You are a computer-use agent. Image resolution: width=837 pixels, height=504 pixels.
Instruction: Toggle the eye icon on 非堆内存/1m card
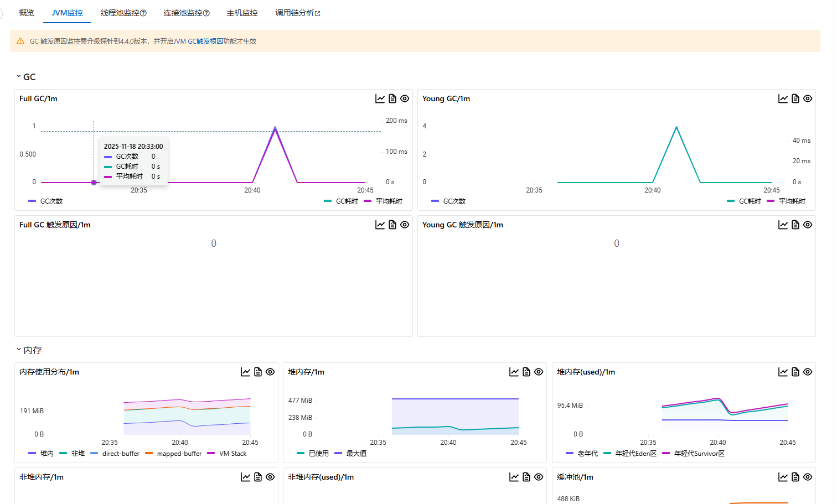[x=270, y=476]
